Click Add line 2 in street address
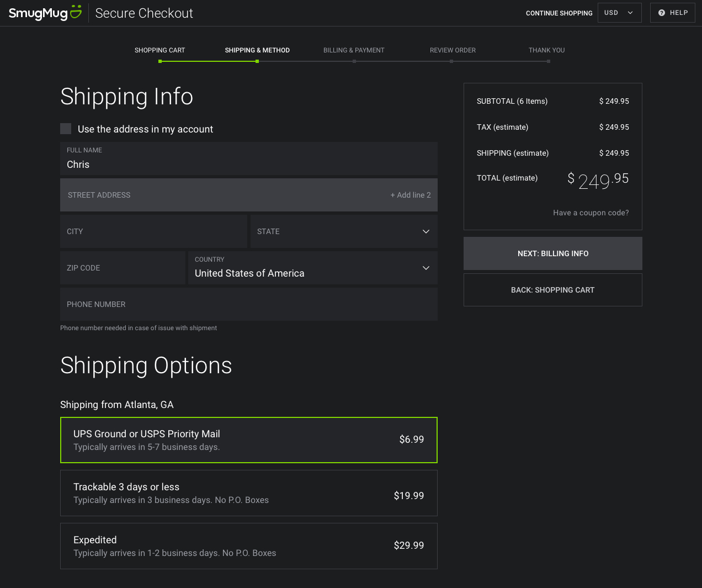The image size is (702, 588). click(411, 195)
